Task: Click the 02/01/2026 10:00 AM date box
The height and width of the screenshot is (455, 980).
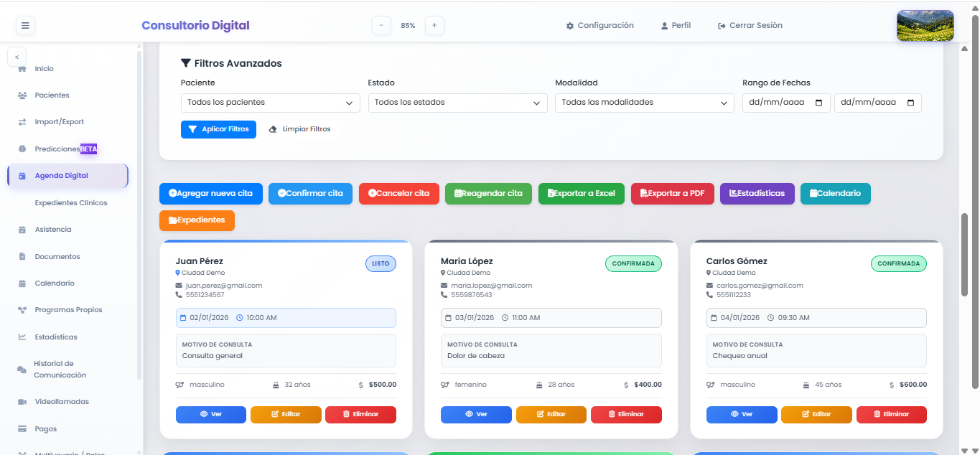Action: point(286,318)
